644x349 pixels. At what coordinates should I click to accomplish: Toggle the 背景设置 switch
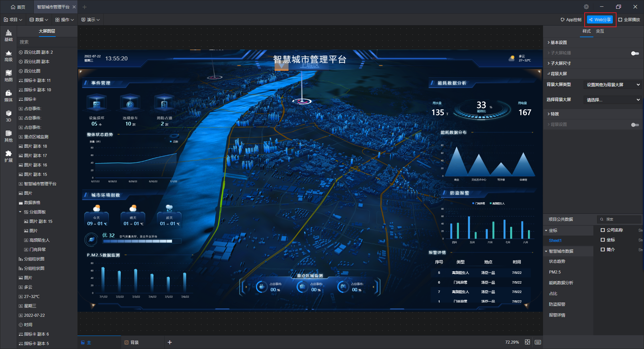pyautogui.click(x=635, y=125)
